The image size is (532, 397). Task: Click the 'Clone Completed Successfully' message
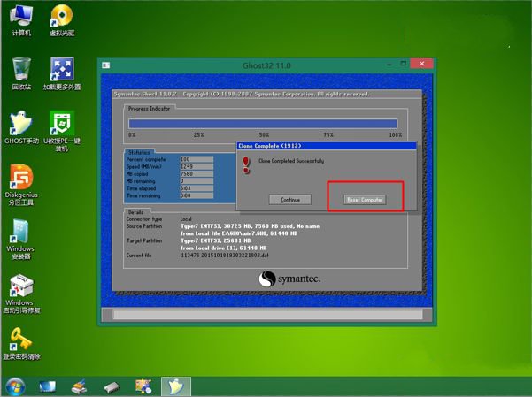point(291,161)
